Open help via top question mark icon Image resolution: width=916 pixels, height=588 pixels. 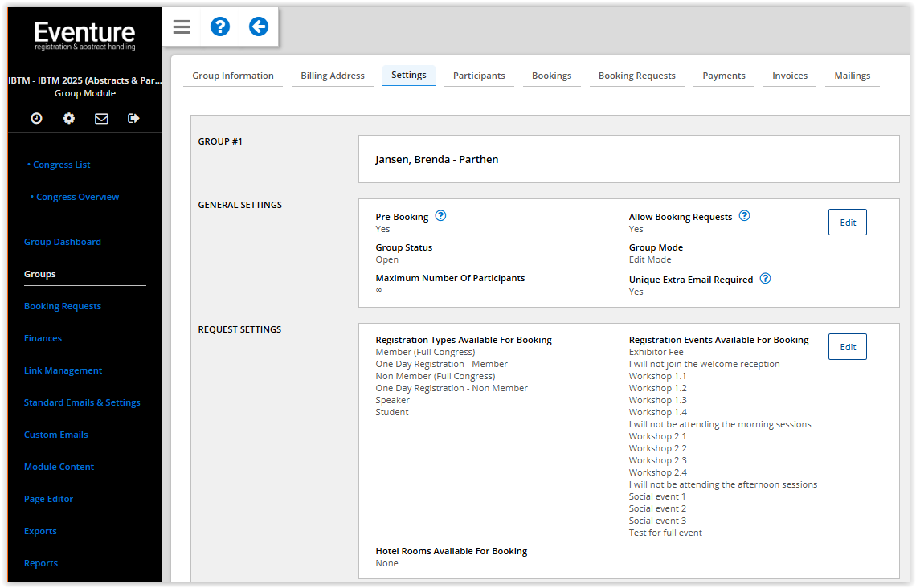coord(220,27)
